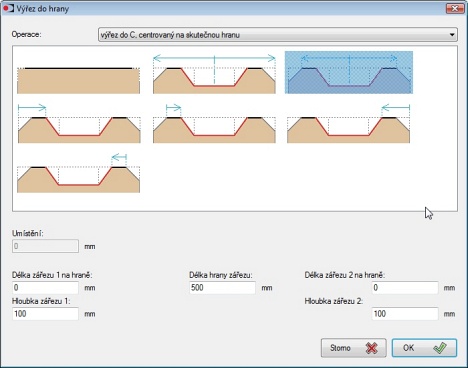This screenshot has height=368, width=468.
Task: Click the Hloubka zářezu 1 label
Action: (41, 301)
